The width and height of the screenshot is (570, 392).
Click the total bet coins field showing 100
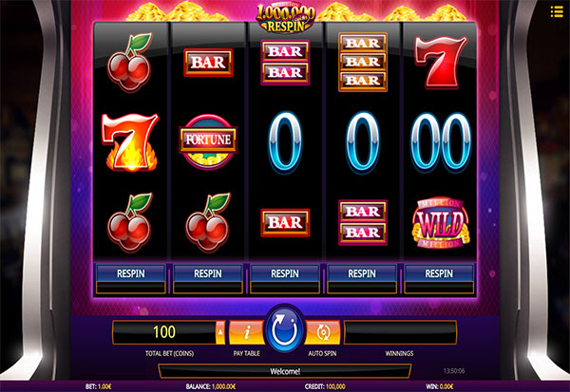[164, 332]
